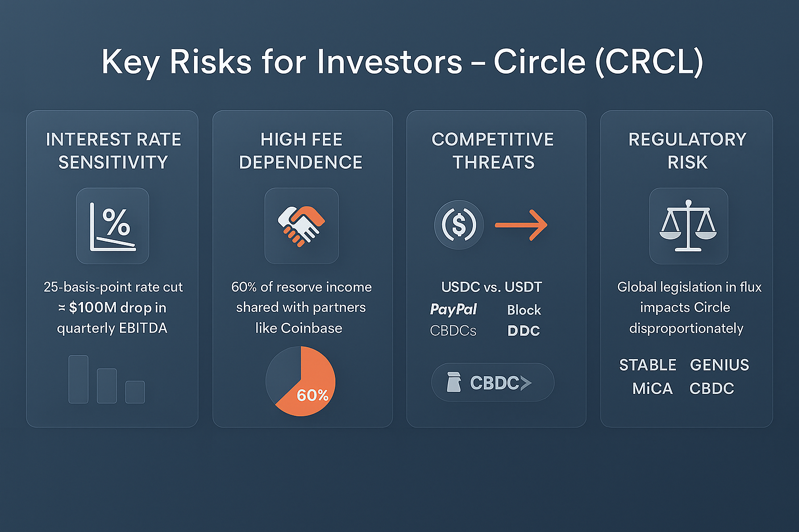Select the Interest Rate Sensitivity heading
This screenshot has height=532, width=799.
113,151
